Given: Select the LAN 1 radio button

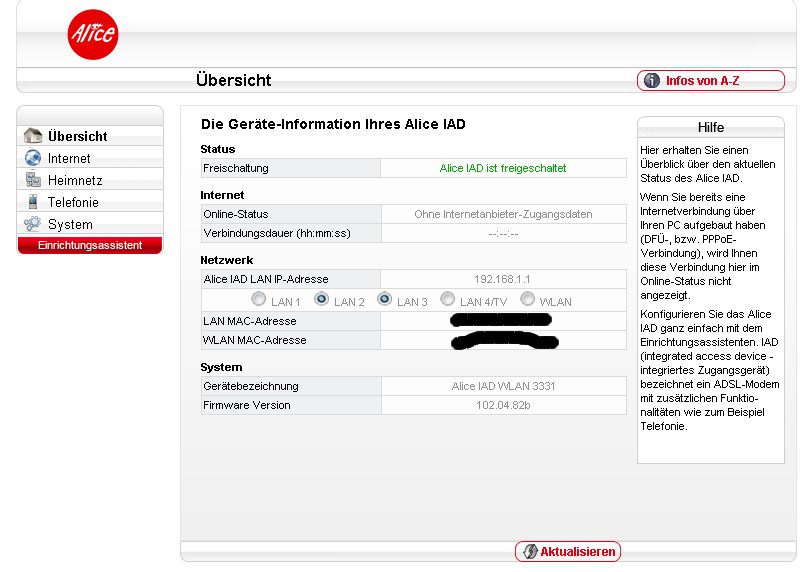Looking at the screenshot, I should point(259,299).
